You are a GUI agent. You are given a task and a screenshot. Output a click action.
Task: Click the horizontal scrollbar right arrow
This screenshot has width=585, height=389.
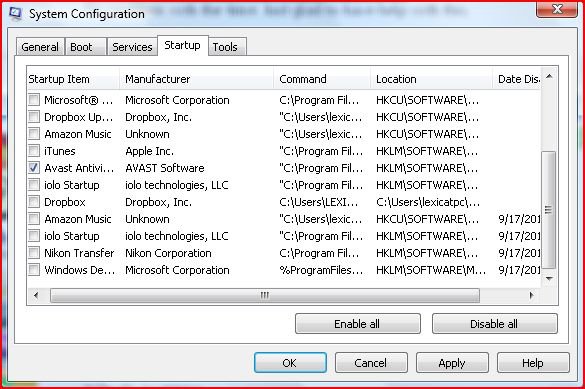point(532,295)
